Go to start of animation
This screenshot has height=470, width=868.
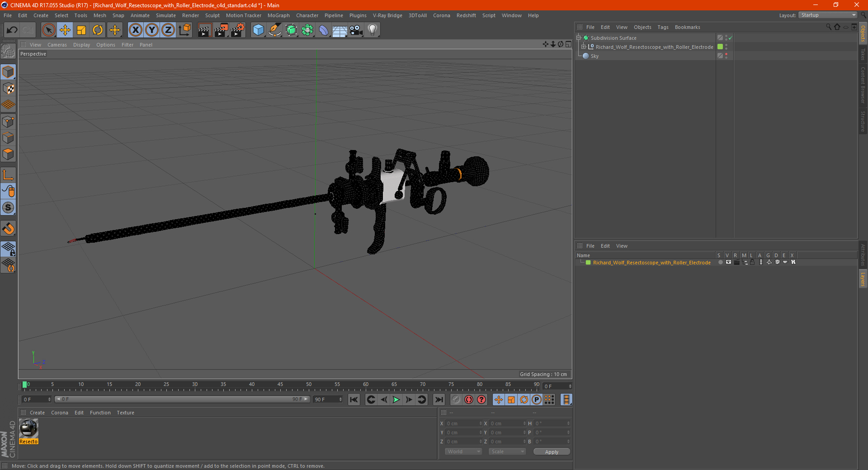coord(354,399)
